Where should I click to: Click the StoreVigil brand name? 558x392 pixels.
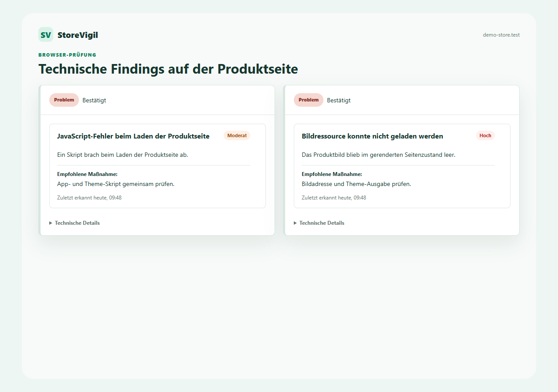[78, 35]
